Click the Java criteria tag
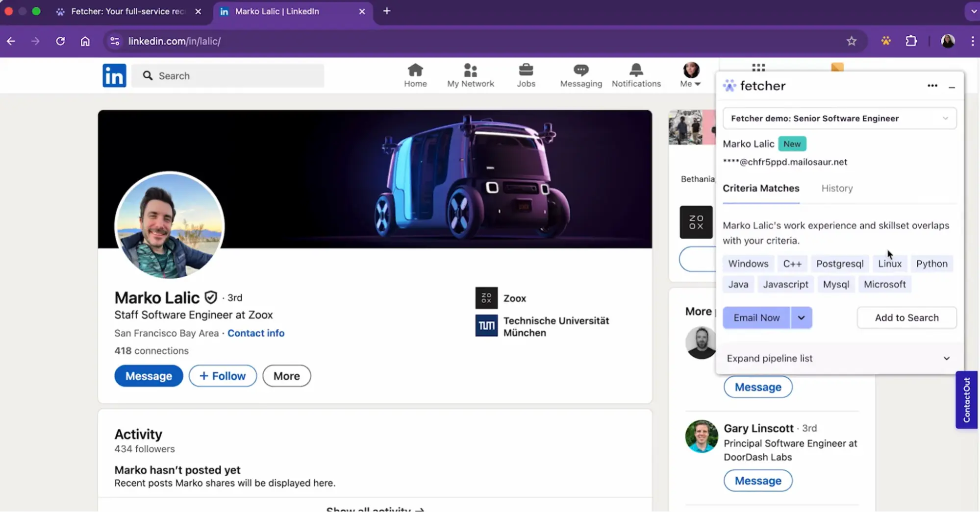The height and width of the screenshot is (512, 980). click(x=738, y=284)
